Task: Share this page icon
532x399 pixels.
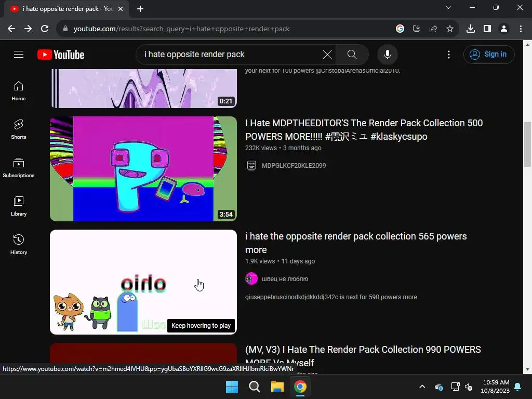Action: [433, 29]
